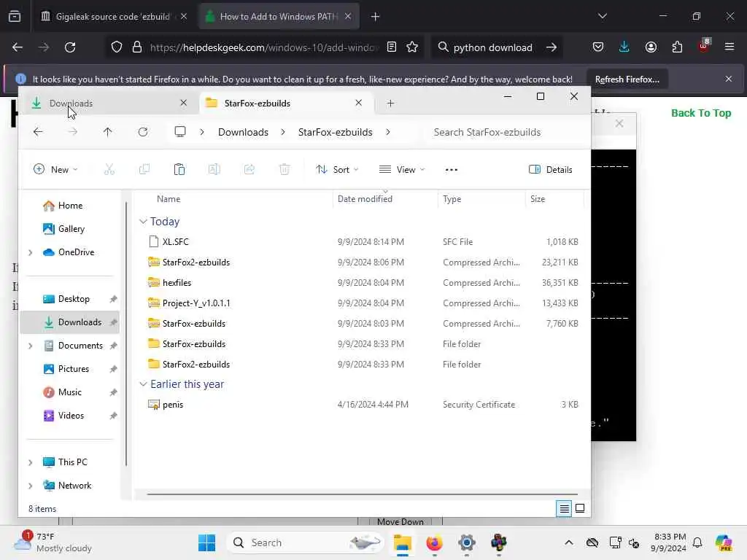Sort by the Name column header
Screen dimensions: 747x560
pos(169,199)
